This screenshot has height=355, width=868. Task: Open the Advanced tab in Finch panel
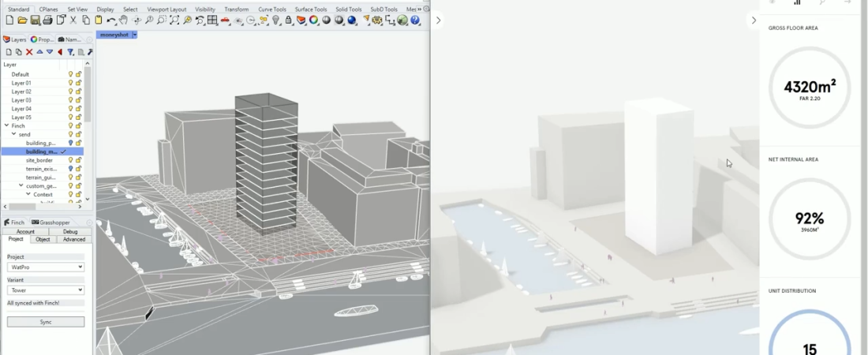pyautogui.click(x=74, y=239)
